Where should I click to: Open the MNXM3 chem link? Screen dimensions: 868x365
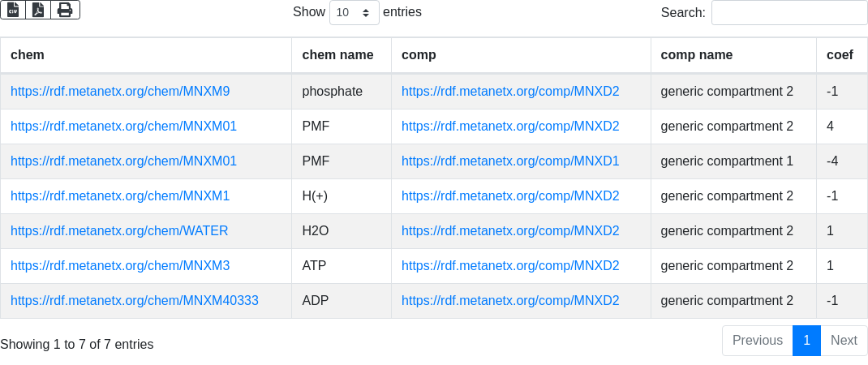tap(120, 266)
